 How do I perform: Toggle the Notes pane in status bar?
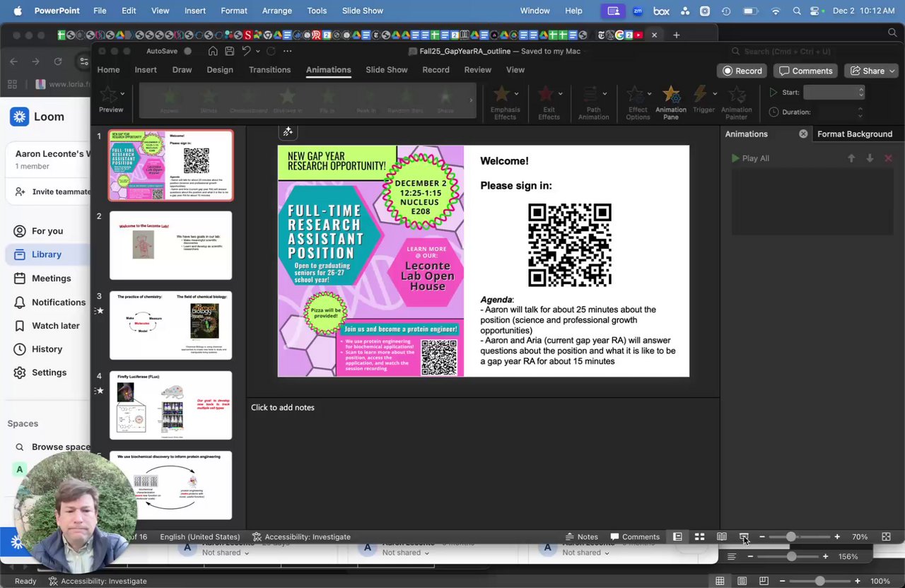(581, 537)
